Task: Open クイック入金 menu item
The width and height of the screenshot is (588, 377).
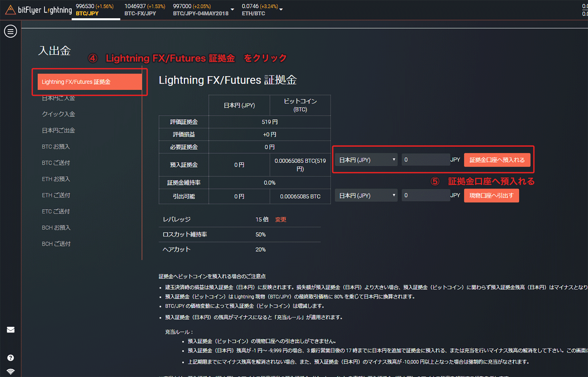Action: click(58, 114)
